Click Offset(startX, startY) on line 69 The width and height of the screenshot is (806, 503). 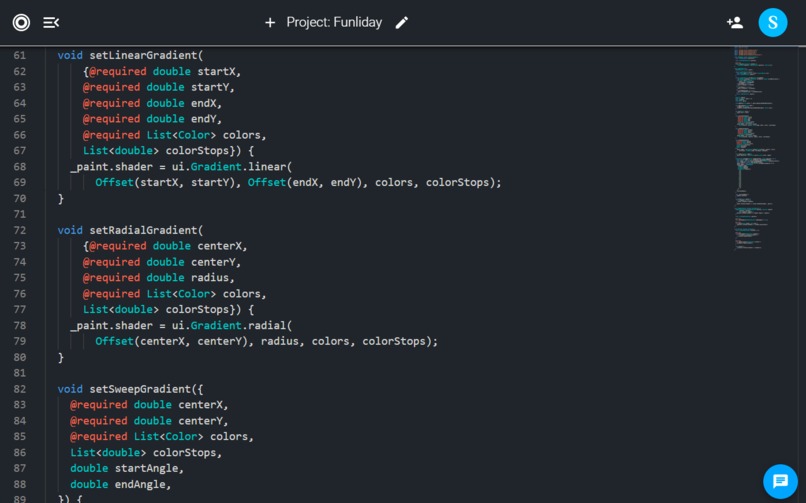point(168,182)
